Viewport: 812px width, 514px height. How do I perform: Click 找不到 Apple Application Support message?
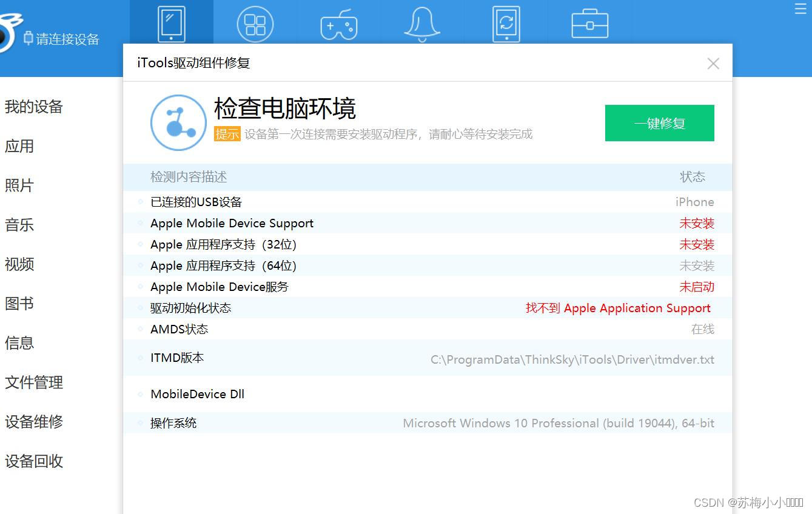(x=618, y=308)
